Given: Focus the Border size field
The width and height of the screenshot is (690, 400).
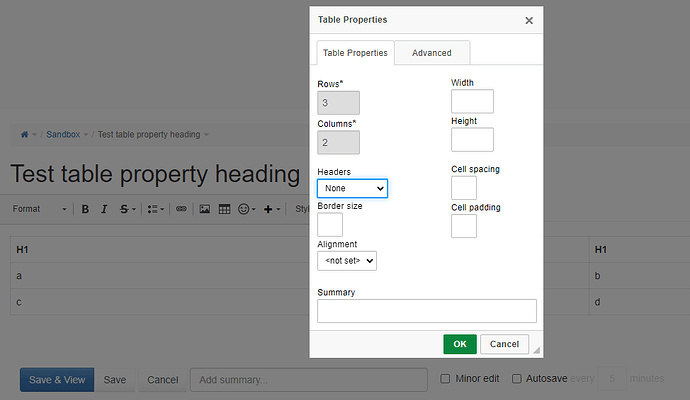Looking at the screenshot, I should coord(330,224).
